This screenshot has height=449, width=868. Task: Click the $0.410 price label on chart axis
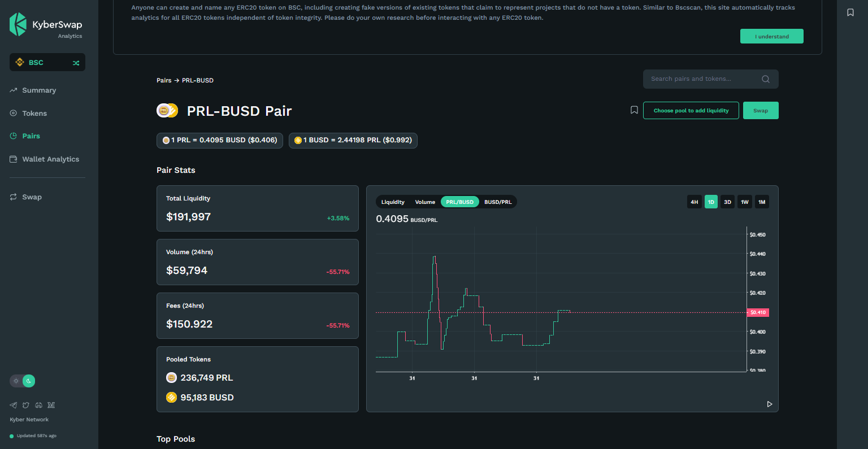758,312
